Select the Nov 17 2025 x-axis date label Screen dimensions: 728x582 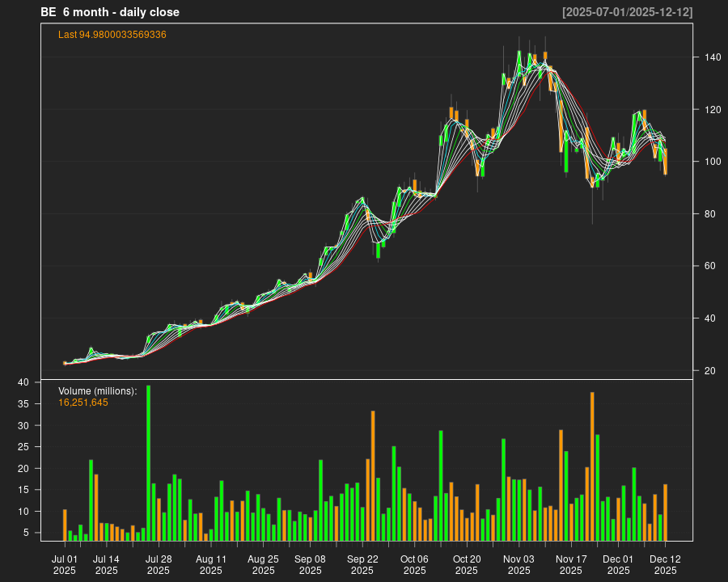click(571, 564)
